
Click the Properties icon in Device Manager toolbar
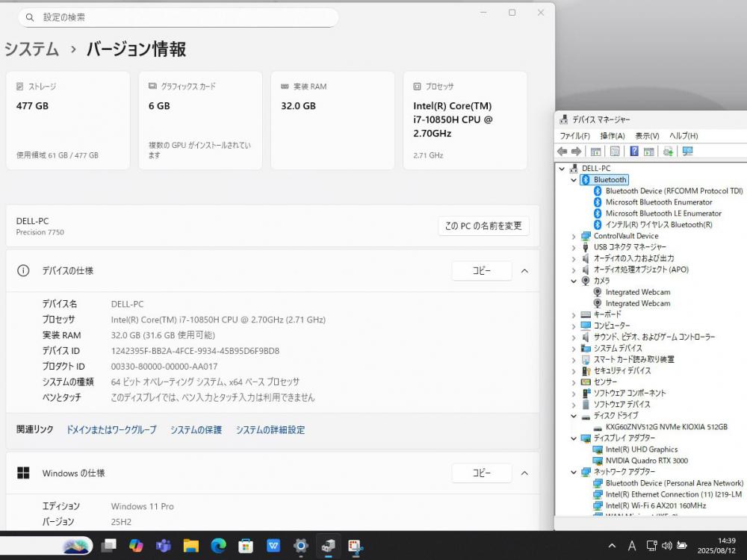[x=615, y=152]
